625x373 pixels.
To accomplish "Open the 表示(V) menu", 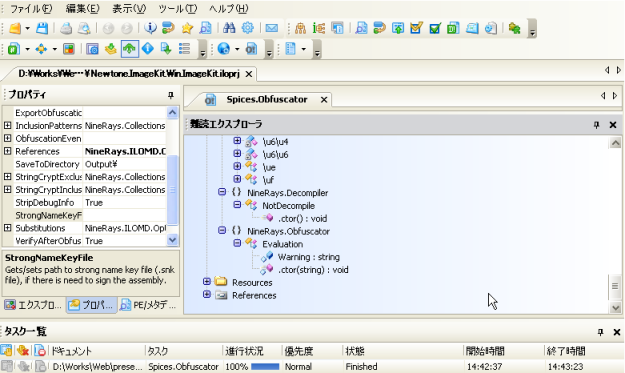I will (129, 8).
